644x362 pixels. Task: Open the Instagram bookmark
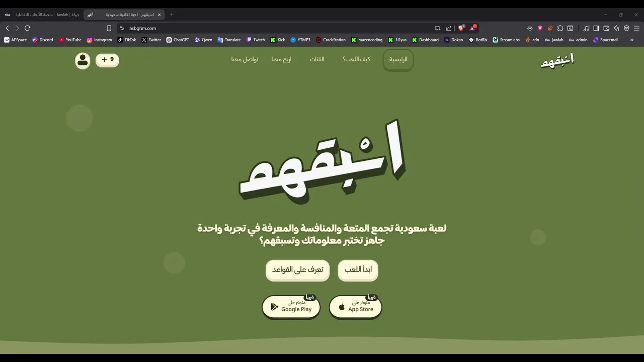coord(100,40)
